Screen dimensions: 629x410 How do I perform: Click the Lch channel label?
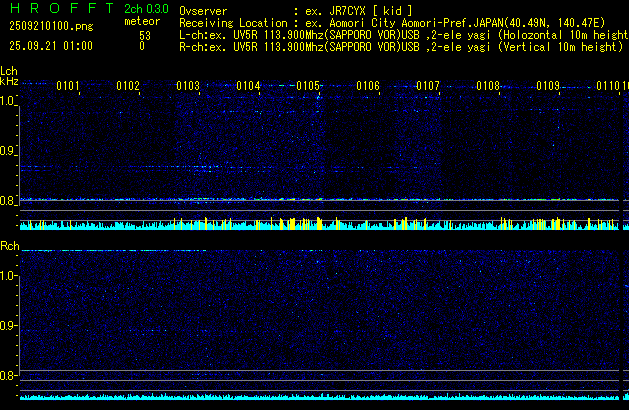(x=9, y=71)
